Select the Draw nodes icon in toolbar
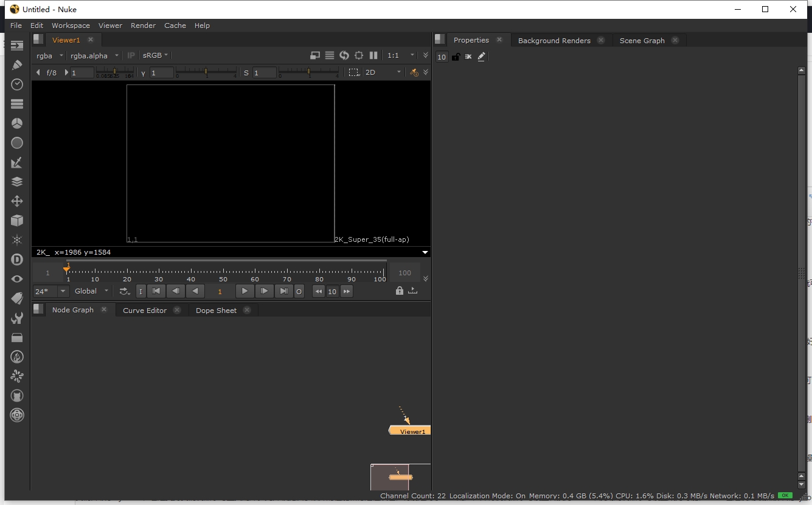The width and height of the screenshot is (812, 505). [16, 64]
